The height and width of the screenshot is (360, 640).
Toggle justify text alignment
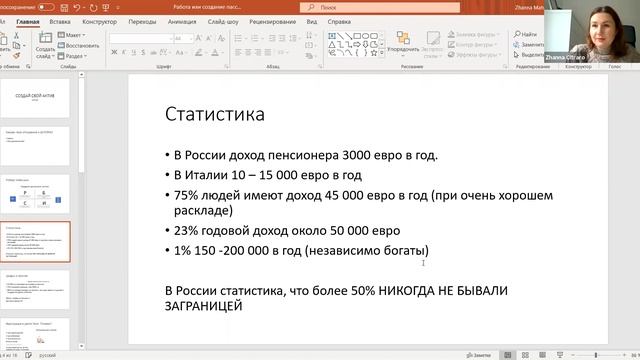(x=268, y=52)
